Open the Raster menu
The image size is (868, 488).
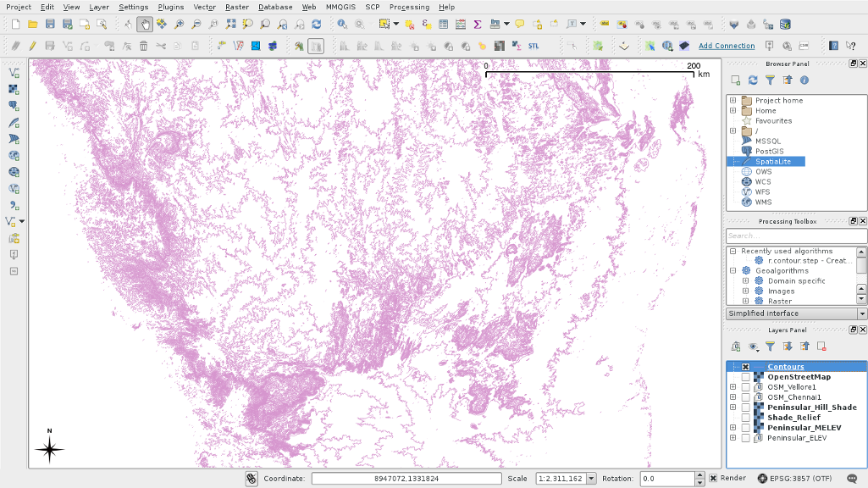pos(236,7)
